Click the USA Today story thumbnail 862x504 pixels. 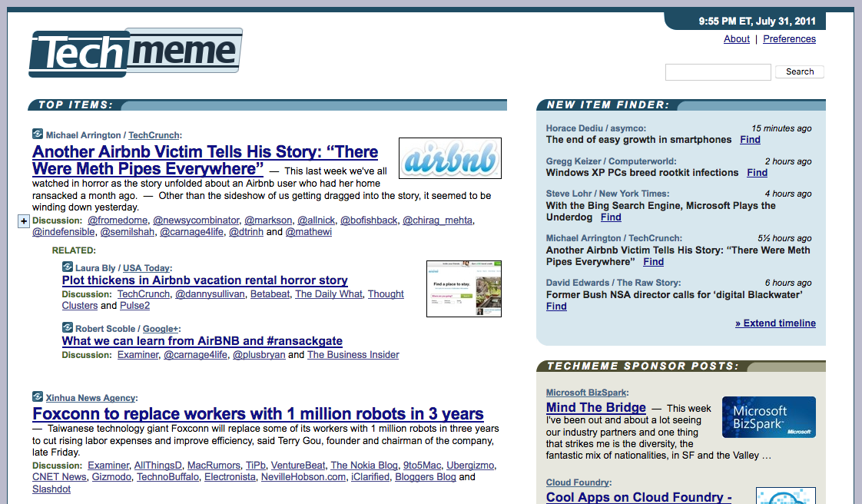click(x=463, y=289)
